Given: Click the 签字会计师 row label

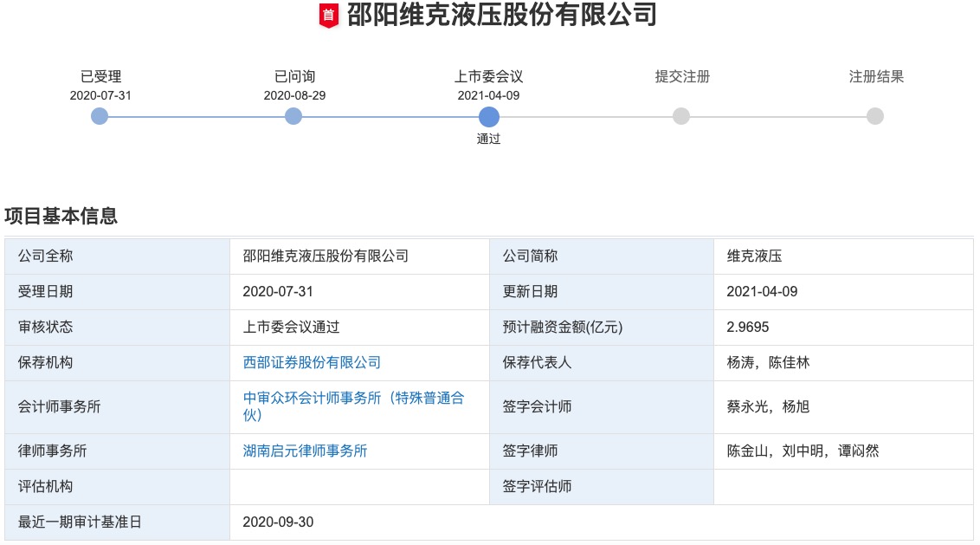Looking at the screenshot, I should click(x=537, y=406).
